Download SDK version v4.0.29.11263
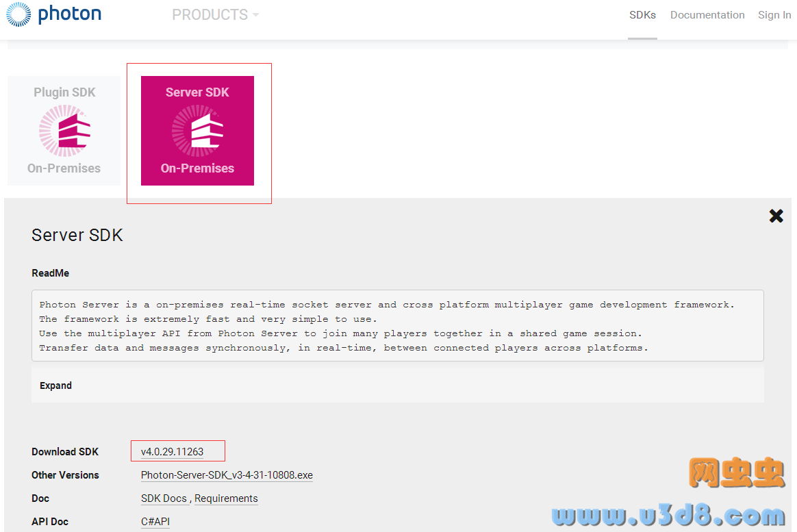Screen dimensions: 797x532 tap(173, 452)
